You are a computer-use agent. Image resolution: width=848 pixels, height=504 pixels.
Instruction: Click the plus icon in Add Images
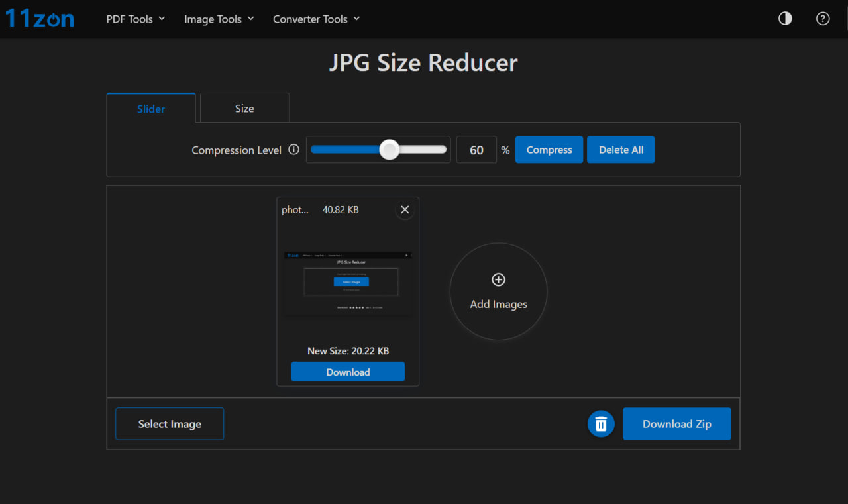coord(499,279)
